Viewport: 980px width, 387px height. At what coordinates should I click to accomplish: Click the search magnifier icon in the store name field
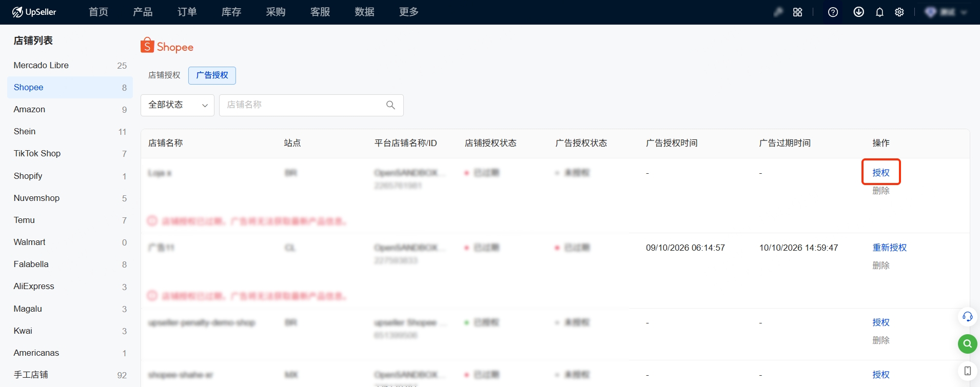click(390, 105)
